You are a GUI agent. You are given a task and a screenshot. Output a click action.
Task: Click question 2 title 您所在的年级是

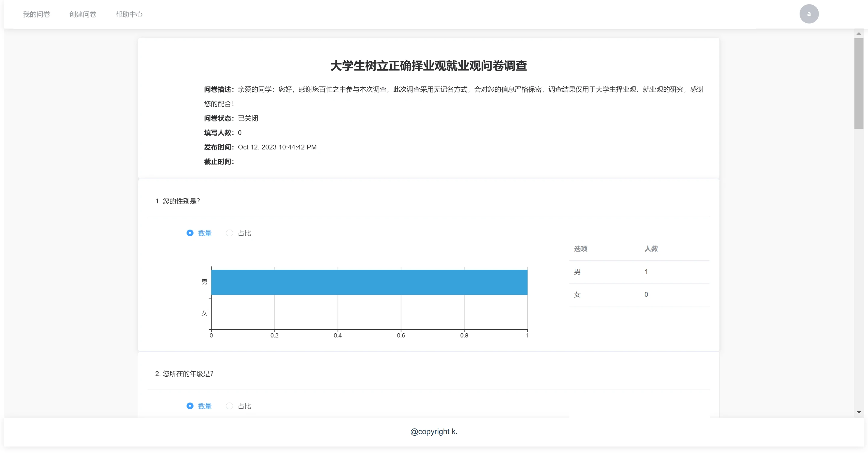[184, 374]
